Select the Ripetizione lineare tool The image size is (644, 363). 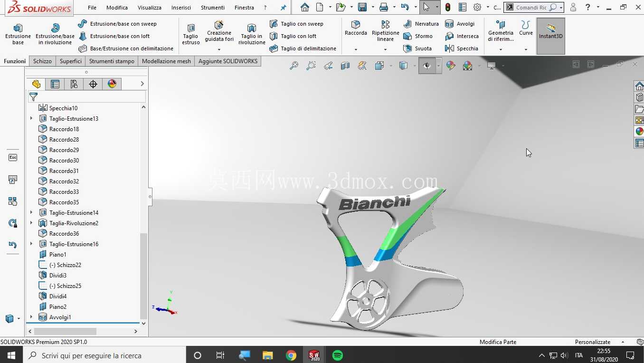385,31
